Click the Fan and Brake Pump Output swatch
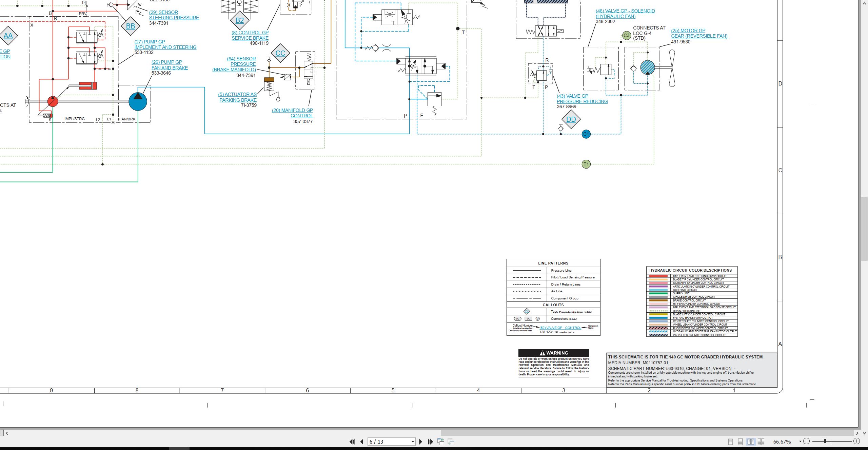The width and height of the screenshot is (868, 450). 658,318
